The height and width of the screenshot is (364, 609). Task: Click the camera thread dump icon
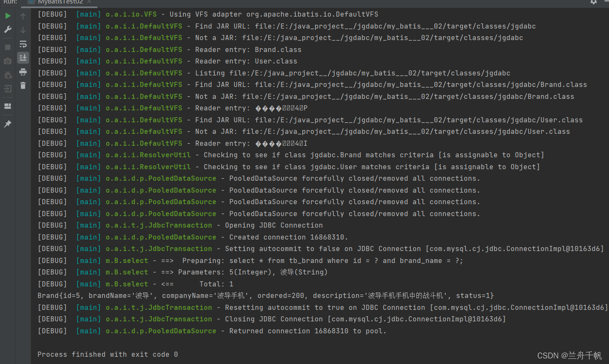[8, 61]
